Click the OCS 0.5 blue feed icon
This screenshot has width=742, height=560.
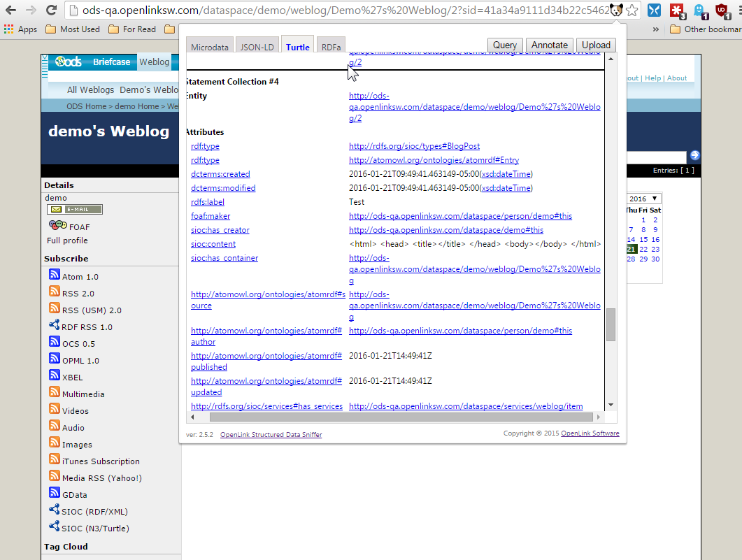pos(54,343)
